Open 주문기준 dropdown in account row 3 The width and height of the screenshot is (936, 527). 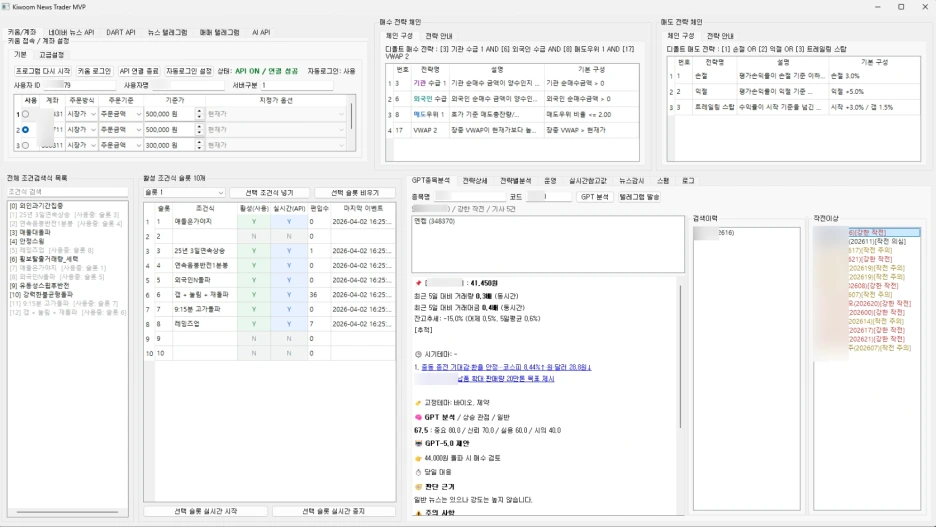(x=121, y=145)
